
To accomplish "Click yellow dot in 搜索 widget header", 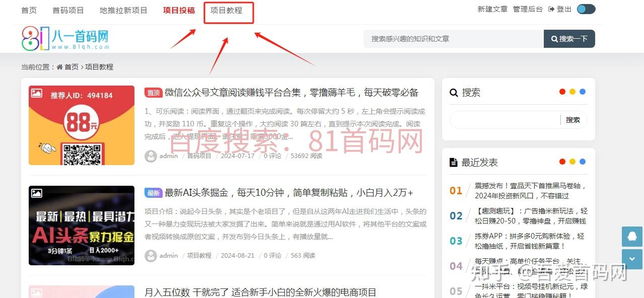I will click(573, 92).
